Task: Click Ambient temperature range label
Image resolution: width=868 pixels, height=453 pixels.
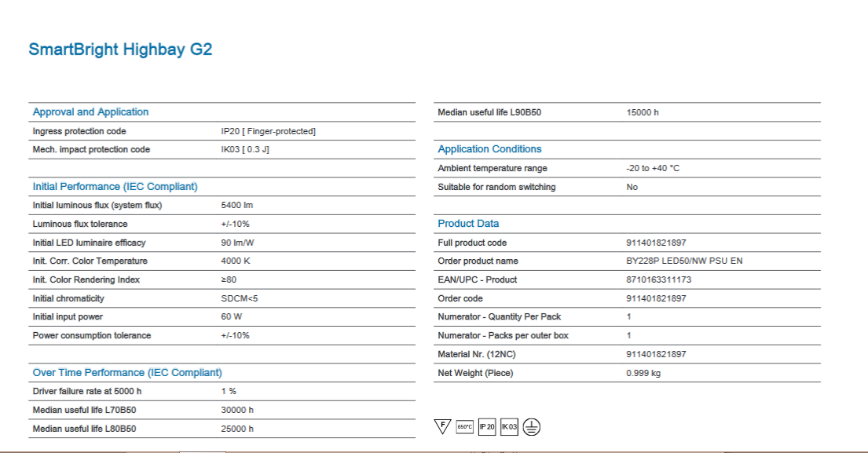Action: [x=492, y=168]
